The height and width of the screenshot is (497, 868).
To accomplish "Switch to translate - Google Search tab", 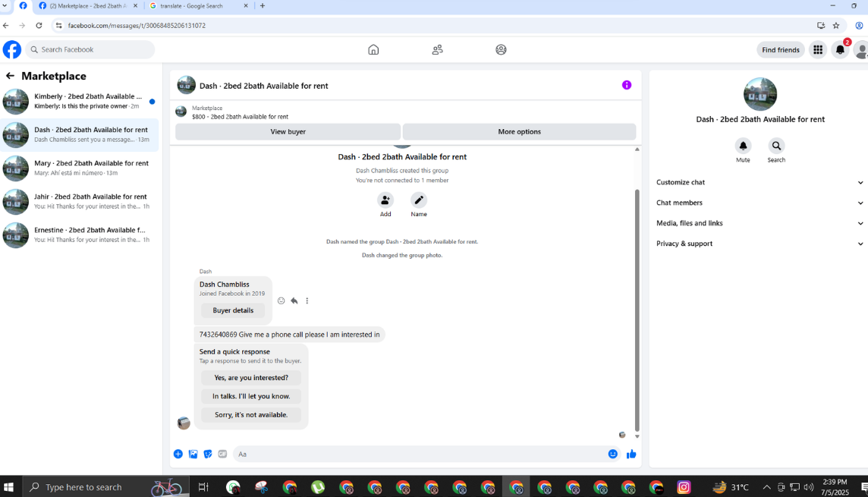I will (198, 5).
